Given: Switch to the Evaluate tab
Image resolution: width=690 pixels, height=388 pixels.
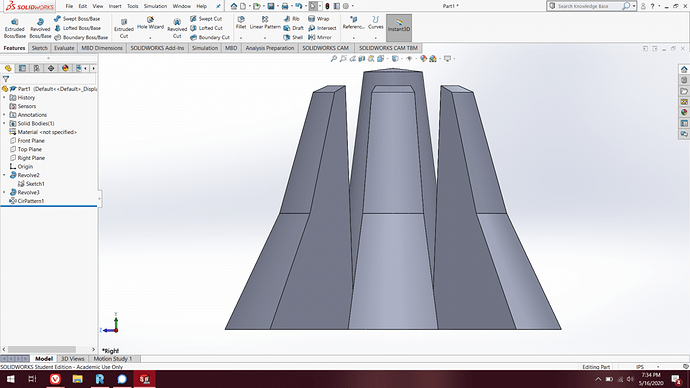Looking at the screenshot, I should pyautogui.click(x=64, y=48).
